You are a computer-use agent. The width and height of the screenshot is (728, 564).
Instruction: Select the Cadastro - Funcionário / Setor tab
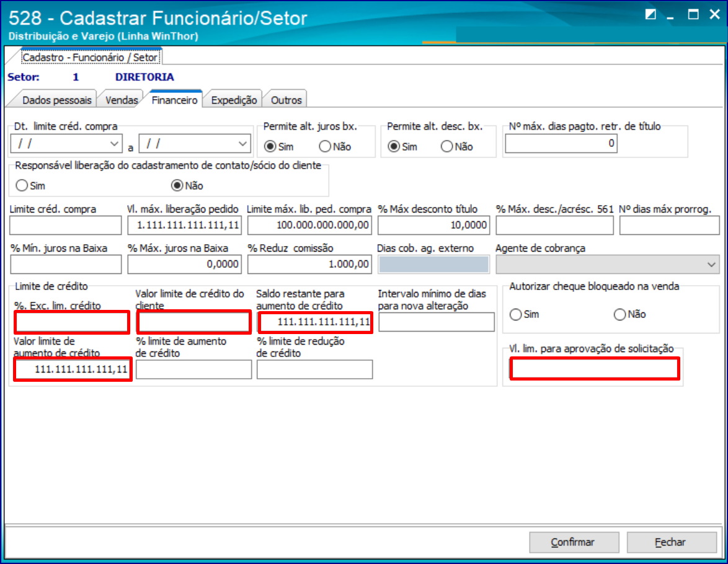point(91,57)
